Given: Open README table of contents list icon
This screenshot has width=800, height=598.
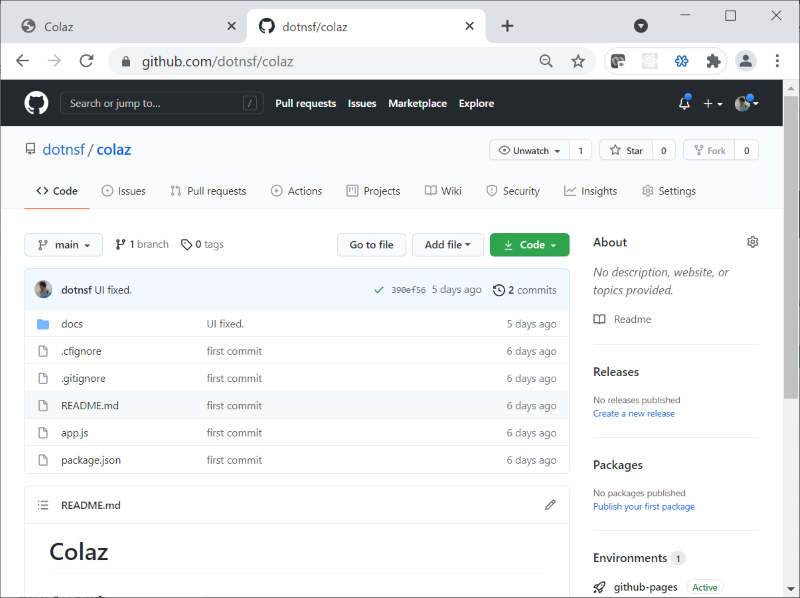Looking at the screenshot, I should click(43, 505).
